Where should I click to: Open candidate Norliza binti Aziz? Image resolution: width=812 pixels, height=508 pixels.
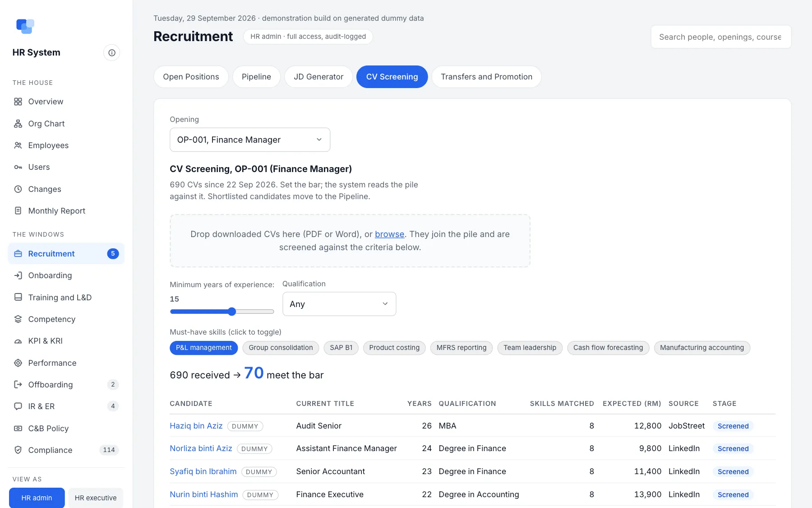(x=201, y=448)
